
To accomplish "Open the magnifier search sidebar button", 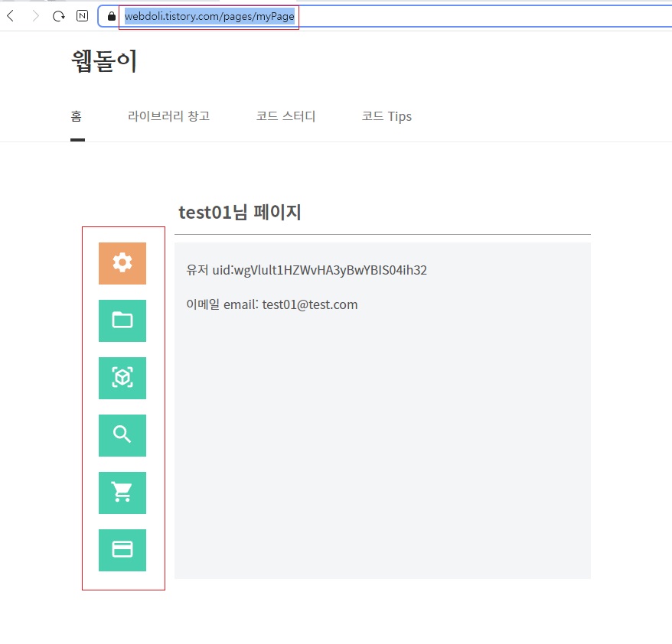I will [x=122, y=435].
